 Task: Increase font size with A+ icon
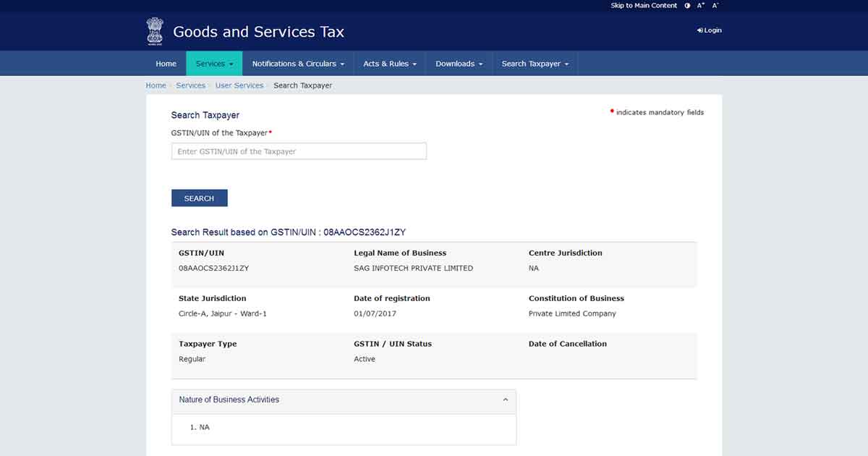pyautogui.click(x=700, y=6)
